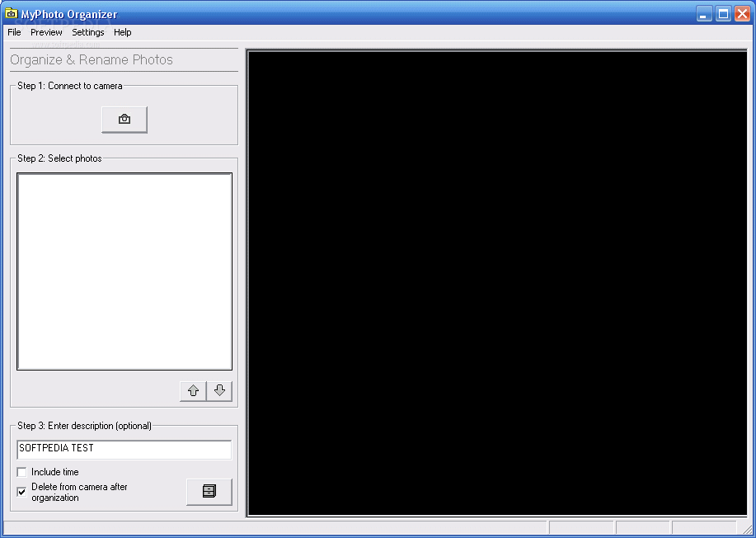Close the MyPhoto Organizer window
Image resolution: width=756 pixels, height=538 pixels.
click(x=742, y=13)
